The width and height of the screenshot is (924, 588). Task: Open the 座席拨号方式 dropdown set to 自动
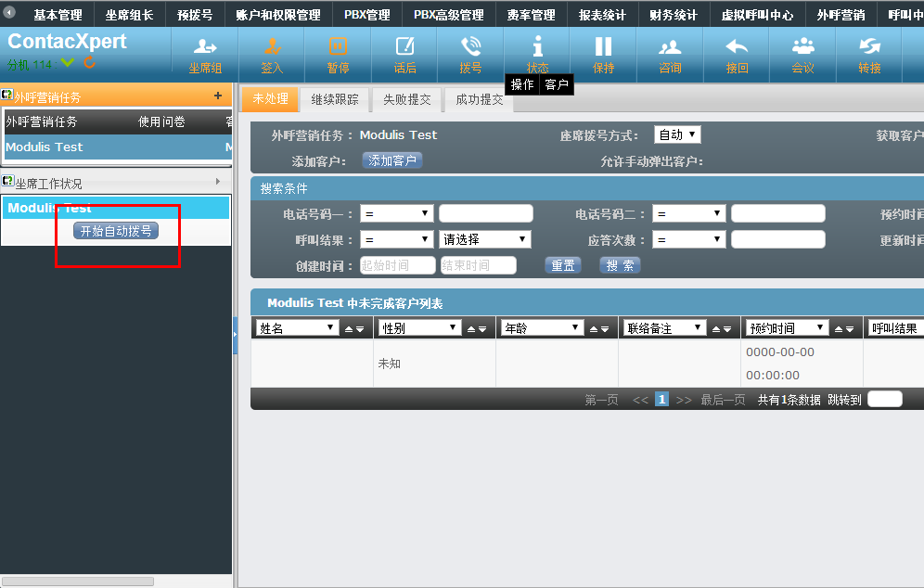pyautogui.click(x=677, y=135)
